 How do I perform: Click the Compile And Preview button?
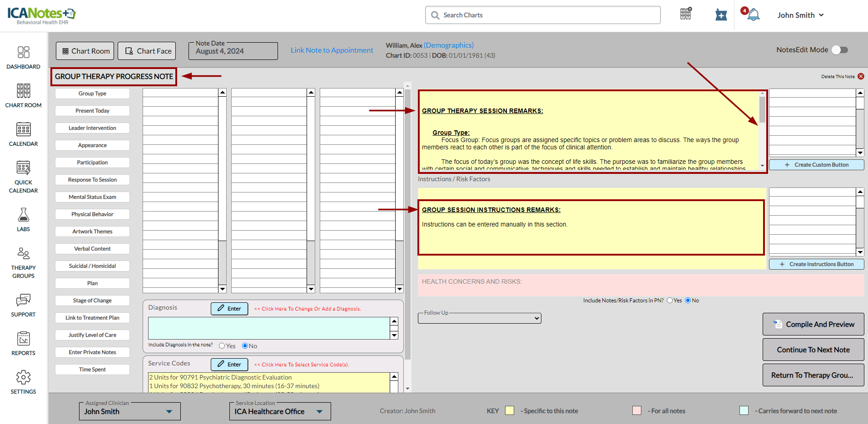point(813,324)
